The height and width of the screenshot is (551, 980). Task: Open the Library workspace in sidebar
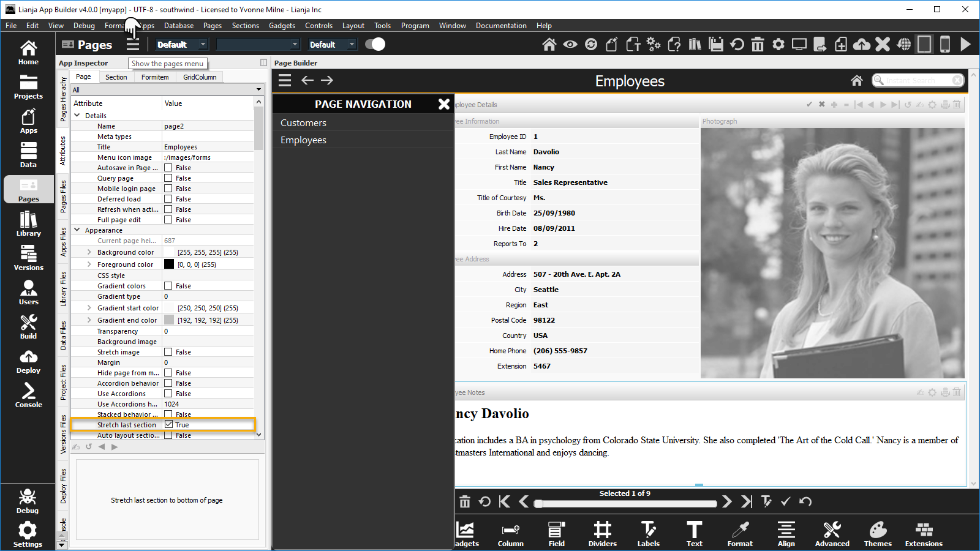point(28,223)
